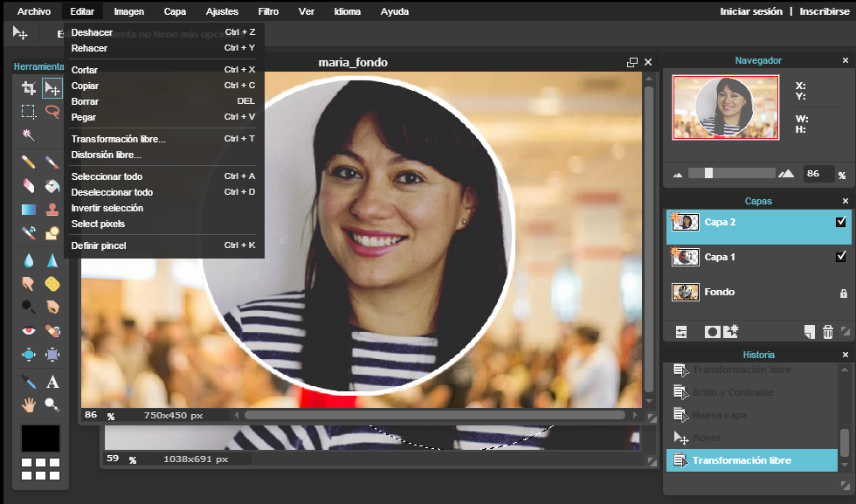856x504 pixels.
Task: Pick the Red Eye Reduction tool
Action: [28, 331]
